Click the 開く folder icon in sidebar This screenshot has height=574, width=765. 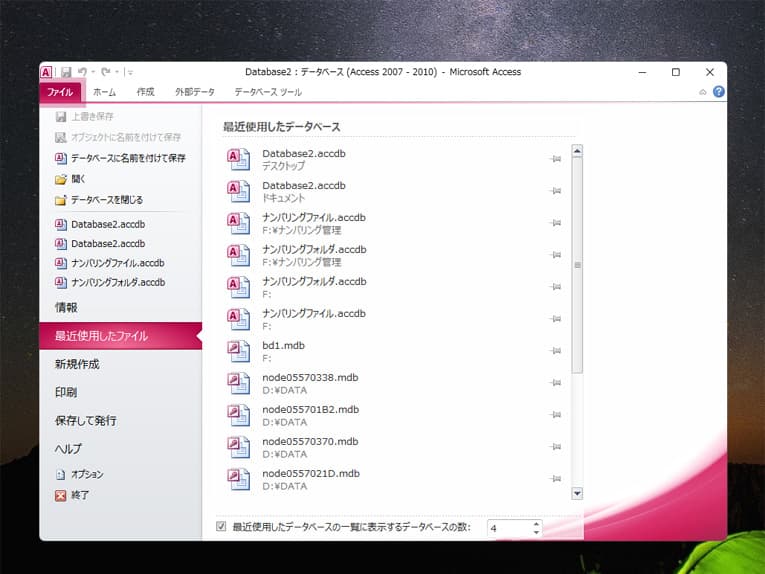click(61, 179)
